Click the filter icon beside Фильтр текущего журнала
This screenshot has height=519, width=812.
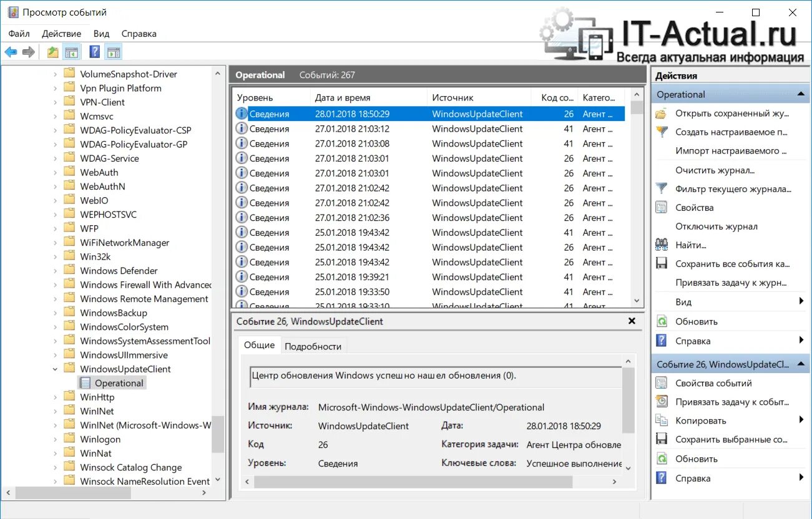tap(662, 188)
